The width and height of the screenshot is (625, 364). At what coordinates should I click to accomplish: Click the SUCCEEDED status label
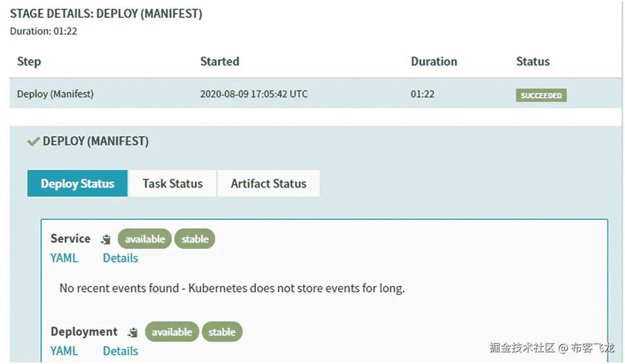coord(541,95)
